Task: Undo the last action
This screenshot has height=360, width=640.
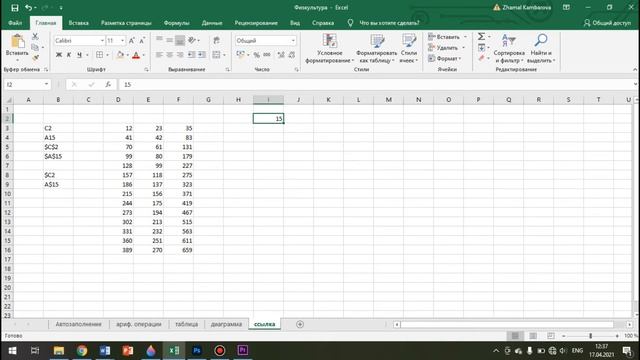Action: pos(28,8)
